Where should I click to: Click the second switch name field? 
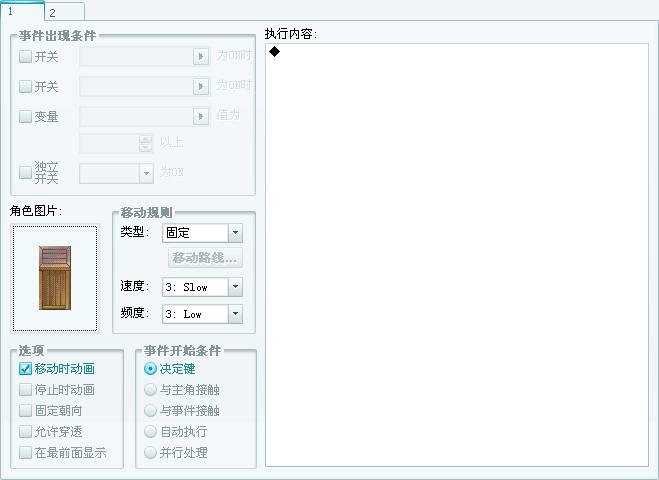[x=136, y=86]
